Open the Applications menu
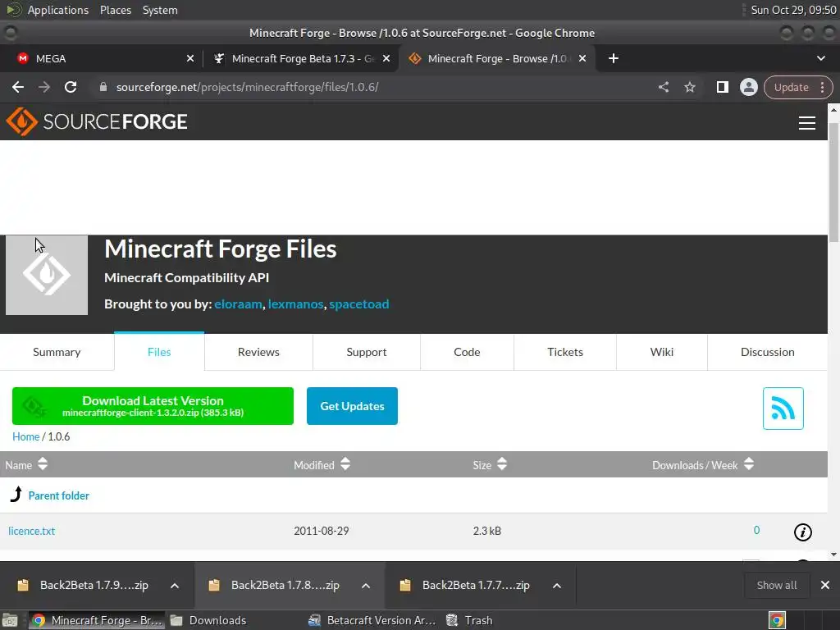The height and width of the screenshot is (630, 840). [x=58, y=10]
